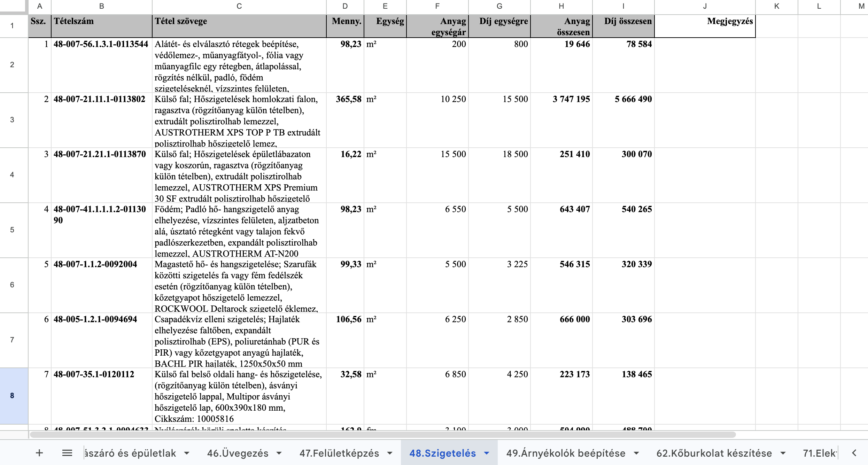The image size is (868, 465).
Task: Open the partially visible épületlak sheet tab
Action: tap(130, 453)
